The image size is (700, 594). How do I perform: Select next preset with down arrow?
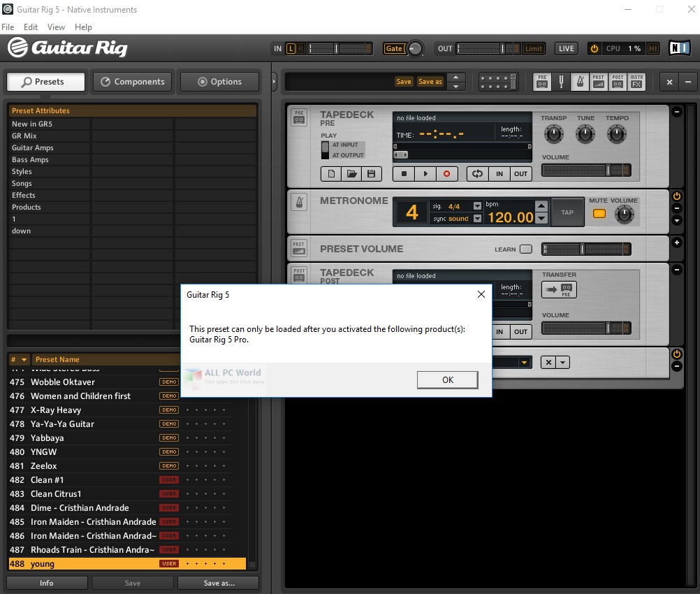(x=455, y=87)
